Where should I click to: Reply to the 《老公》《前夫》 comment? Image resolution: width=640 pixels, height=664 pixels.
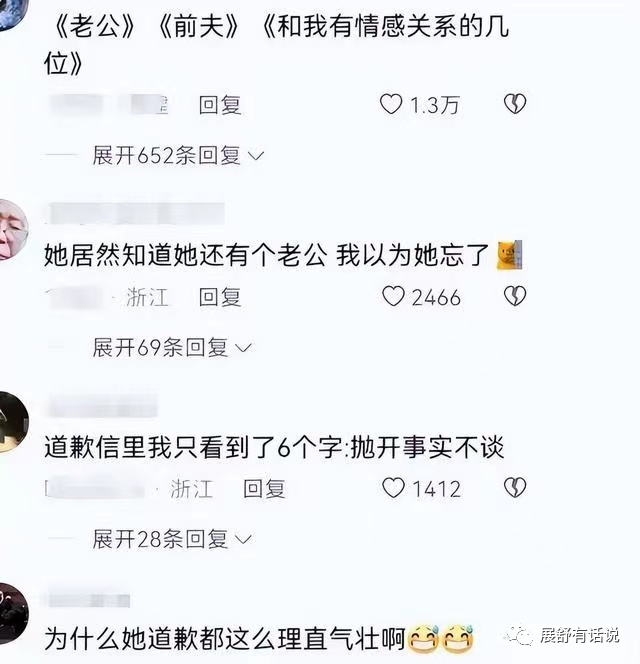pos(220,105)
